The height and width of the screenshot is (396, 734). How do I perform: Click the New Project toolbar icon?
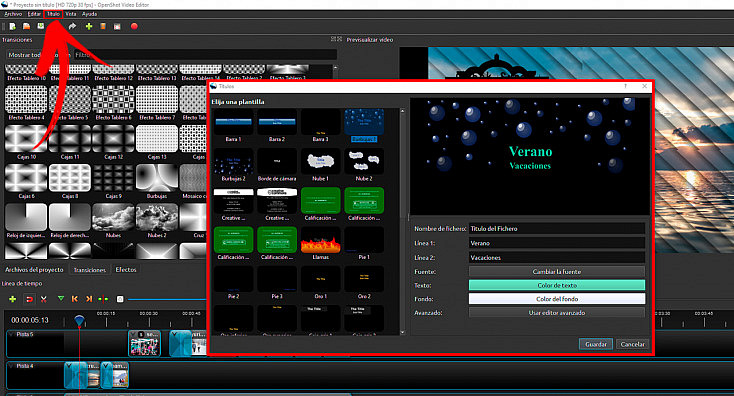coord(13,26)
